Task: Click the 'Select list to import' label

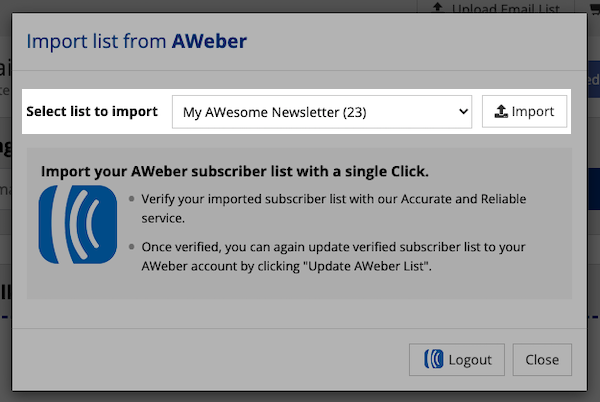Action: click(x=92, y=111)
